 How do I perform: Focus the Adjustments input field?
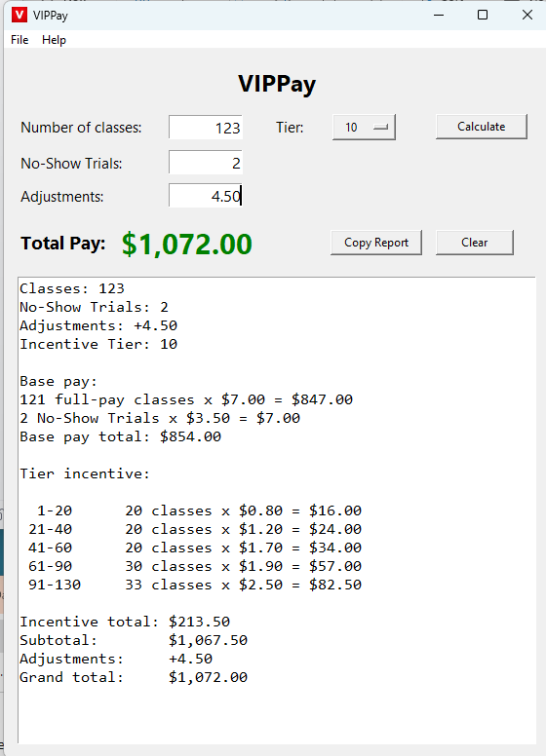[206, 195]
